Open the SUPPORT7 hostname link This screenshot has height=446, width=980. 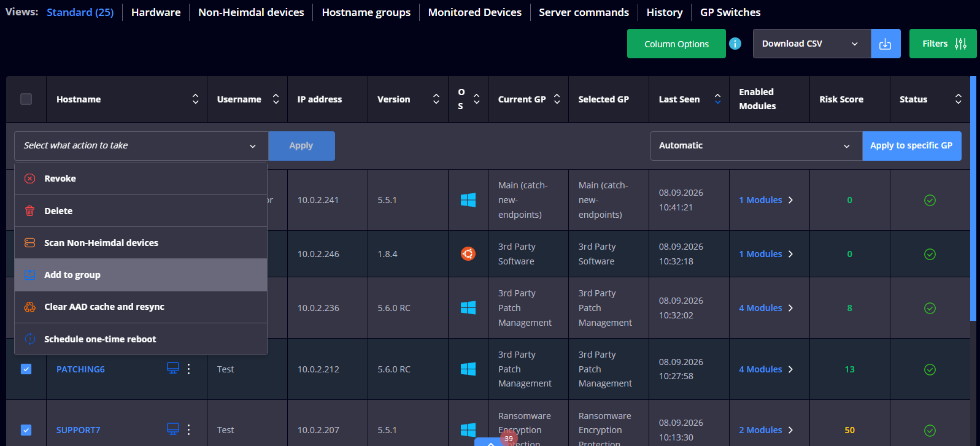78,430
